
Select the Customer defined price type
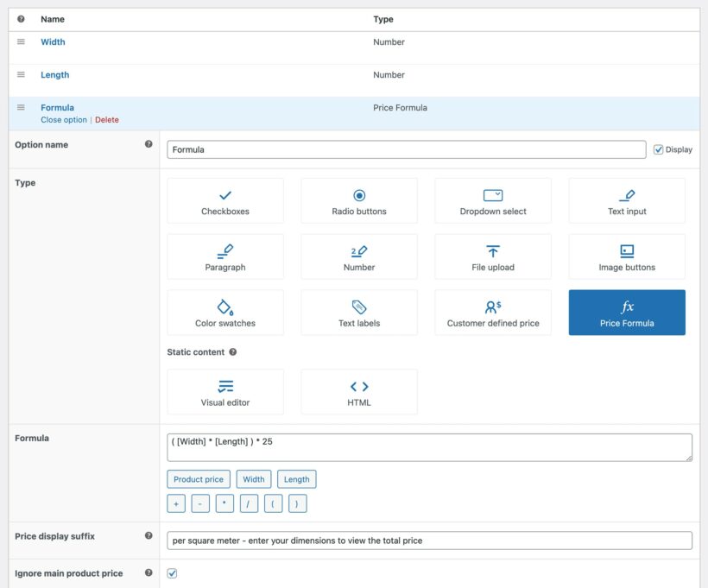point(493,312)
